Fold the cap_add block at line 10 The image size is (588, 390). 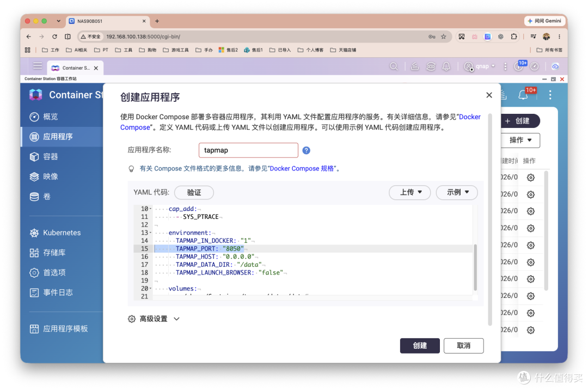click(151, 209)
